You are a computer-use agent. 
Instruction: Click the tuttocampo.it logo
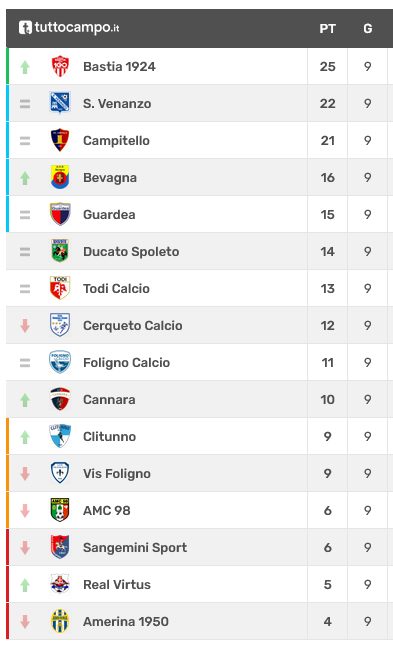click(x=69, y=28)
